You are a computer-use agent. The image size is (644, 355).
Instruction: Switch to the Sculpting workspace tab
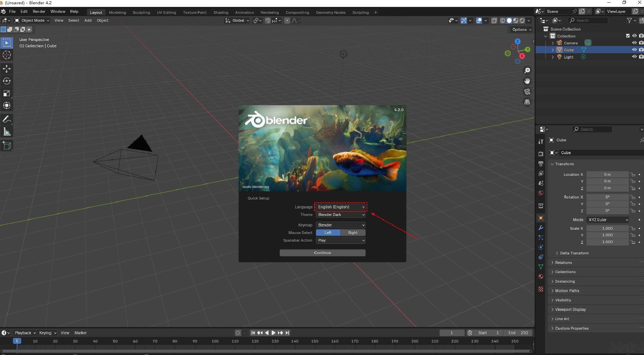(141, 12)
